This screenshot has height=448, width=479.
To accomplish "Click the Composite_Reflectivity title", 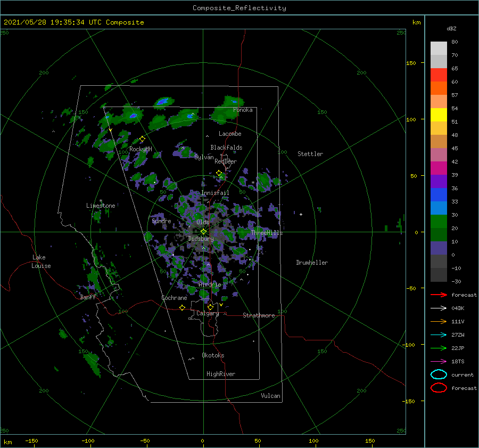I will 240,8.
